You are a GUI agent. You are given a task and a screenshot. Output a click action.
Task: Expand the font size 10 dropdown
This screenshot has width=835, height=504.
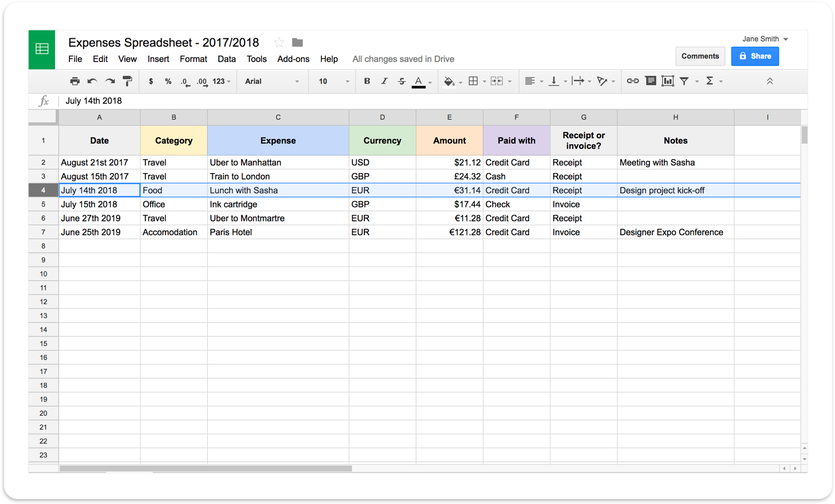(x=333, y=81)
